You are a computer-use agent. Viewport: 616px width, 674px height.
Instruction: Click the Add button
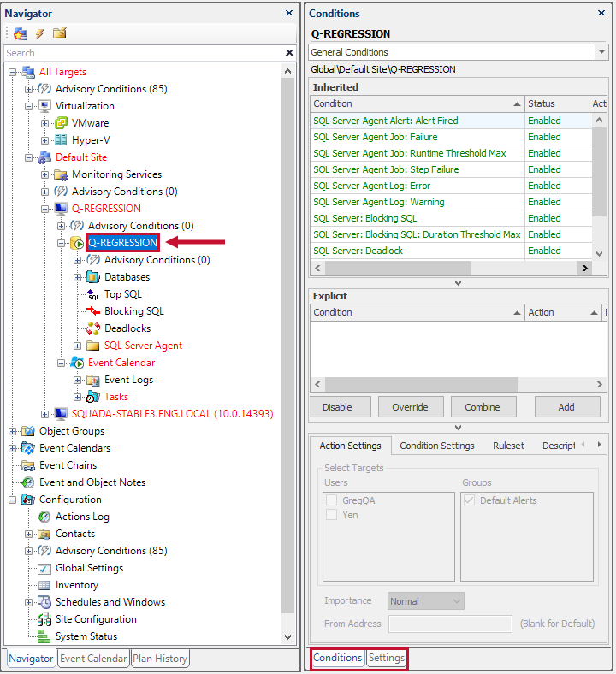567,407
